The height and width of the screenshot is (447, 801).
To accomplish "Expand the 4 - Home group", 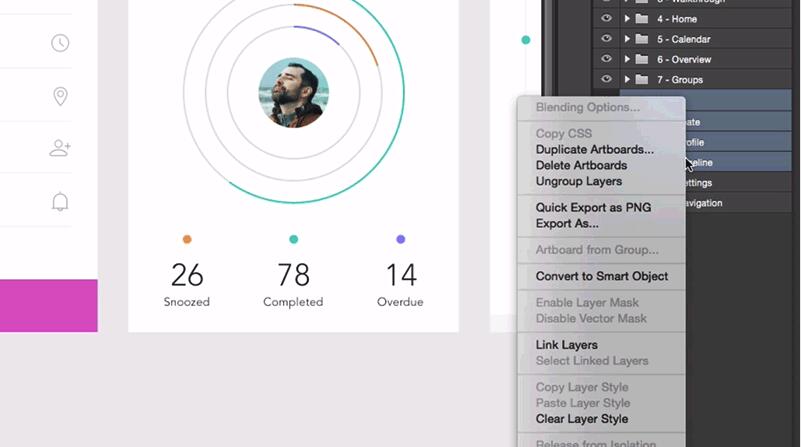I will tap(627, 19).
